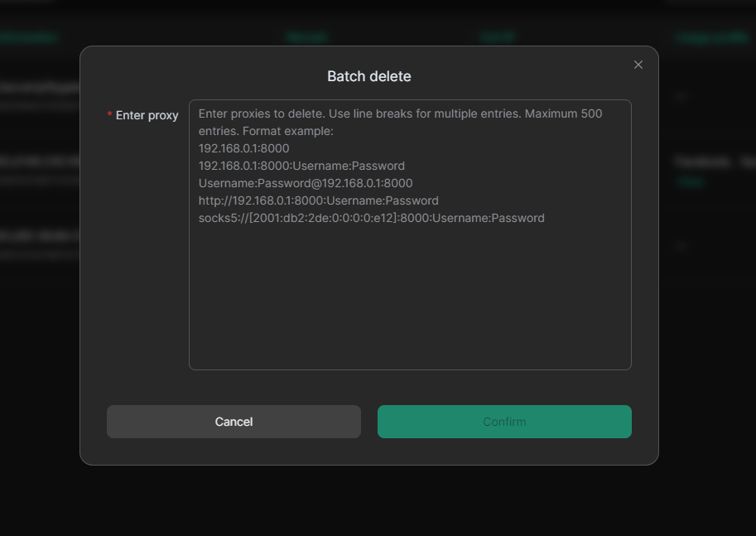Click the red required asterisk

110,115
